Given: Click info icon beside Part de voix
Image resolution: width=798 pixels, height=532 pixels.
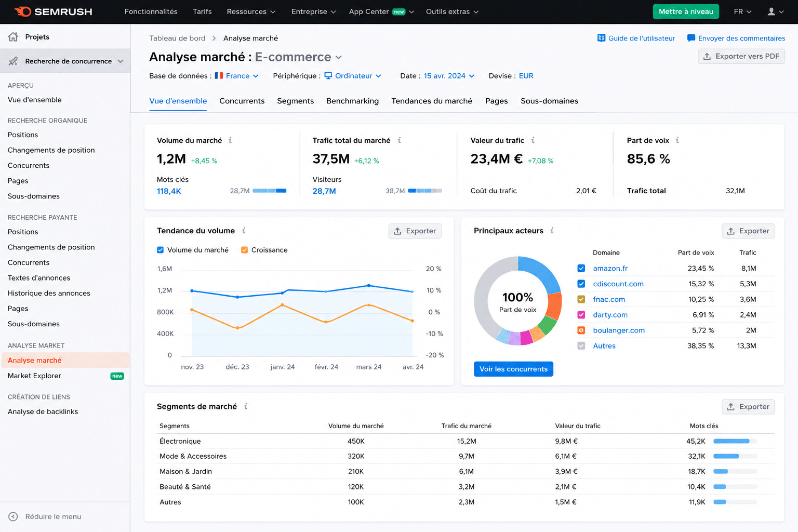Looking at the screenshot, I should click(677, 140).
